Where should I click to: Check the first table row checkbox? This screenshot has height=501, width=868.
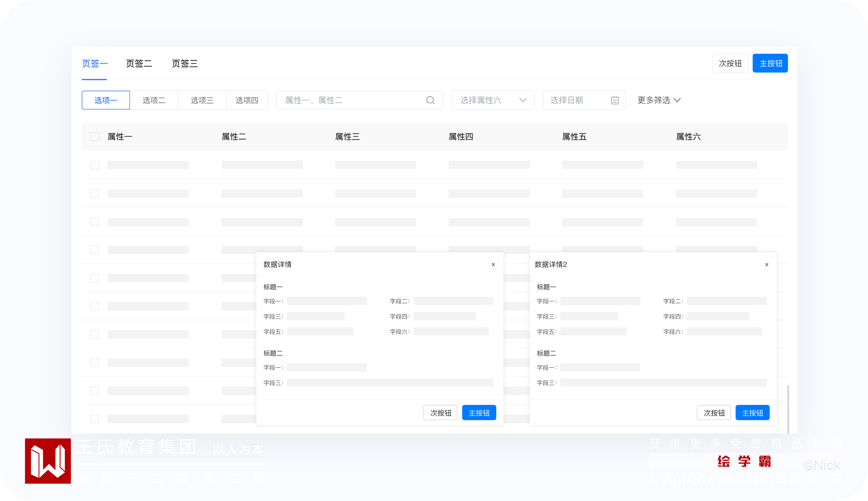(95, 165)
